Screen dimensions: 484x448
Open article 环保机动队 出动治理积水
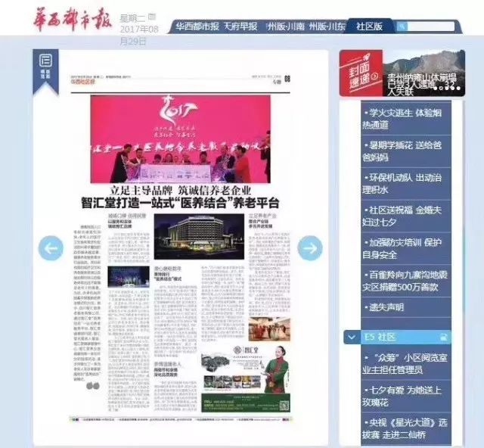click(x=406, y=184)
